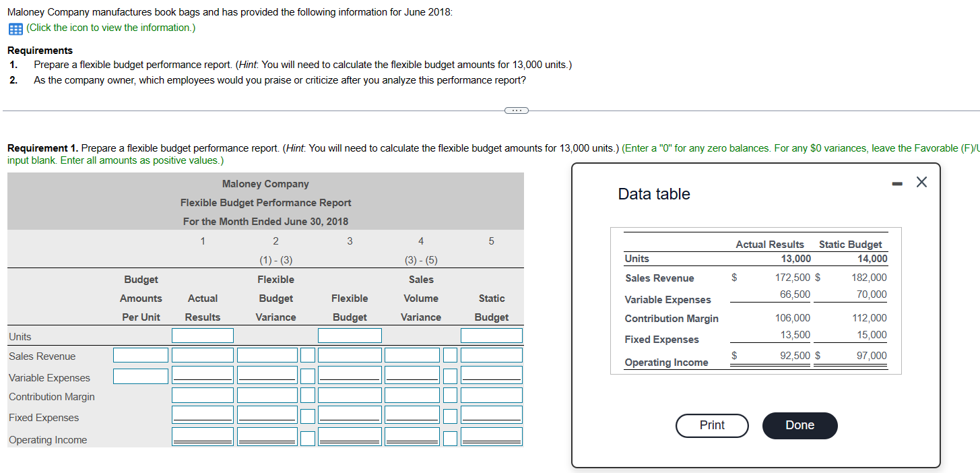Select Sales Revenue Flexible Budget input
Screen dimensions: 980x473
point(350,355)
